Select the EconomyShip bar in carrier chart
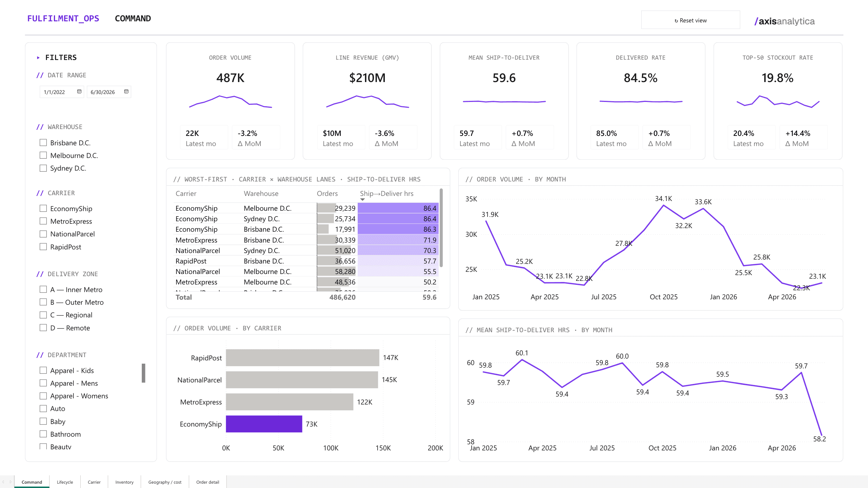The width and height of the screenshot is (868, 488). pyautogui.click(x=264, y=424)
